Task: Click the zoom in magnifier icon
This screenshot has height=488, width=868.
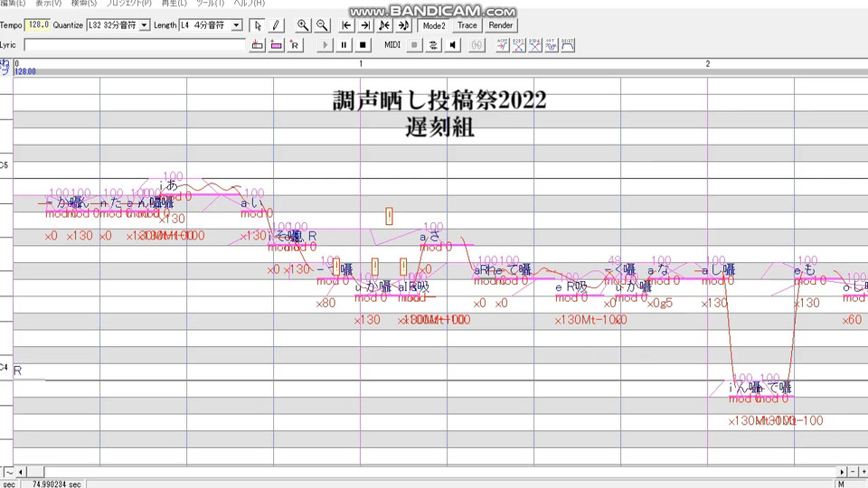Action: click(x=303, y=25)
